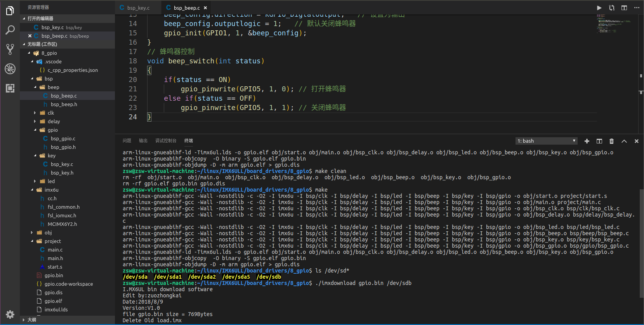Expand the led folder

(x=35, y=181)
